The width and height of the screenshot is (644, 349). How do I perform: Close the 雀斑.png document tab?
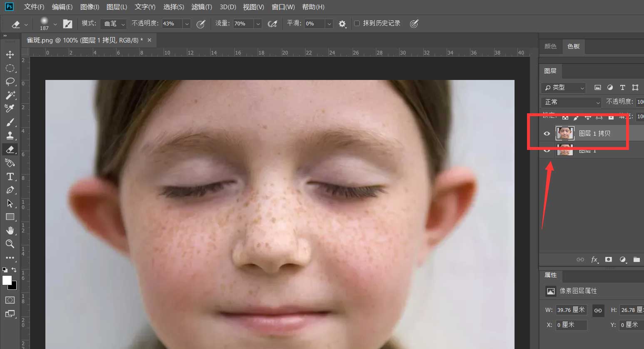[149, 40]
